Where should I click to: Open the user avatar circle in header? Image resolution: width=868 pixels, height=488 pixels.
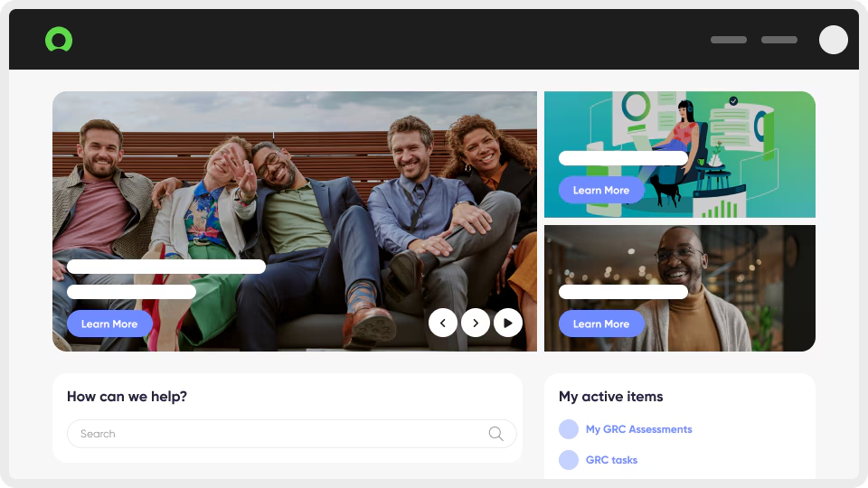tap(833, 40)
